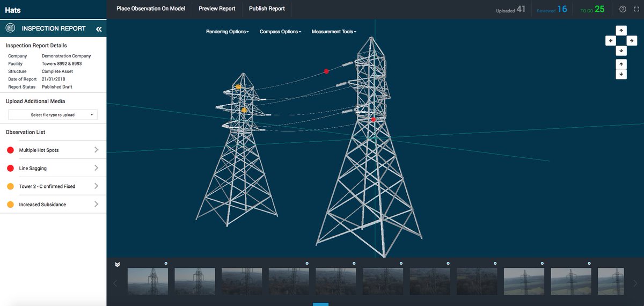Click lowest down arrow of navigation controls
The width and height of the screenshot is (644, 306).
[621, 74]
